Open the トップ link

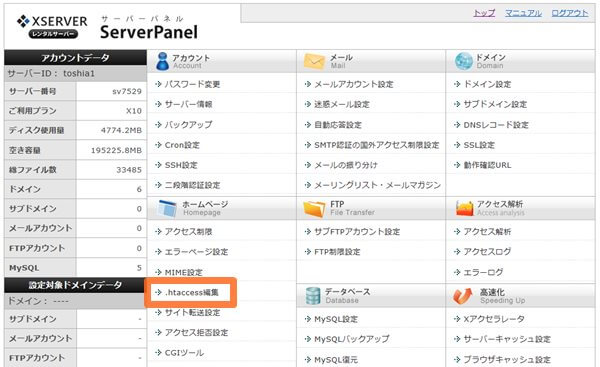484,13
